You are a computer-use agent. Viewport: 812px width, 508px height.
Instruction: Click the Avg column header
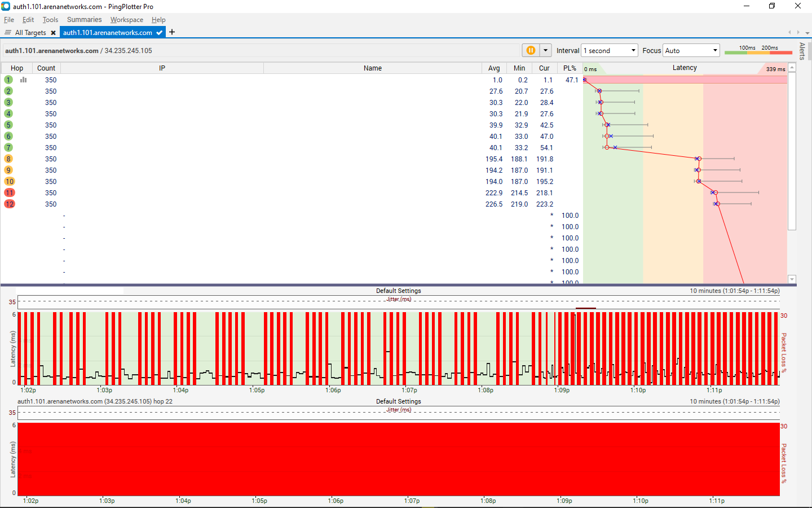coord(494,68)
